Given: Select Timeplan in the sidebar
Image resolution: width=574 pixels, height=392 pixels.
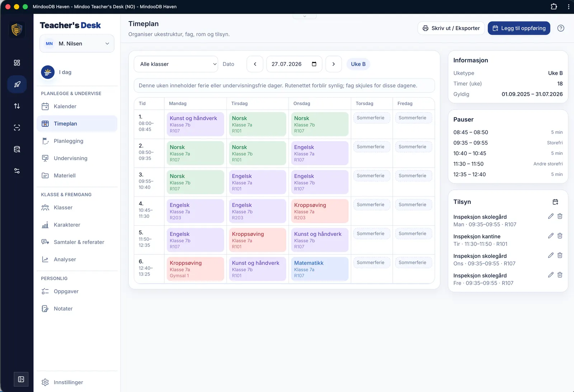Looking at the screenshot, I should (77, 124).
